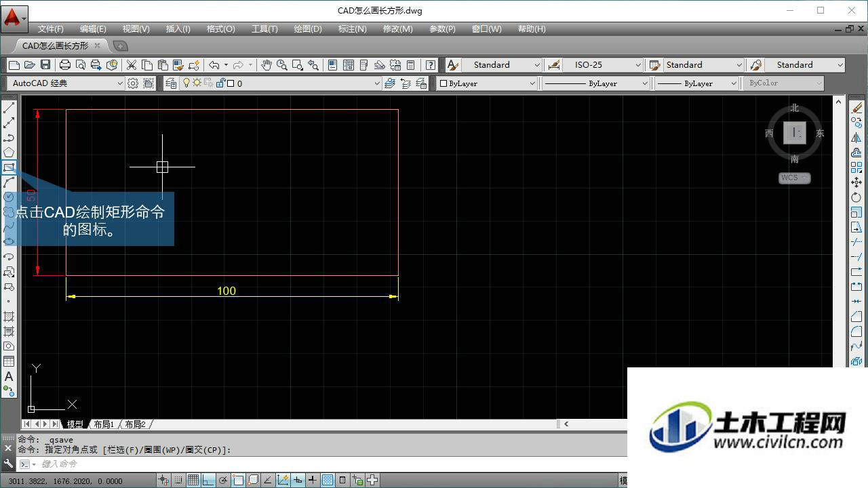Viewport: 868px width, 488px height.
Task: Select the Multiline Text tool
Action: pyautogui.click(x=9, y=376)
